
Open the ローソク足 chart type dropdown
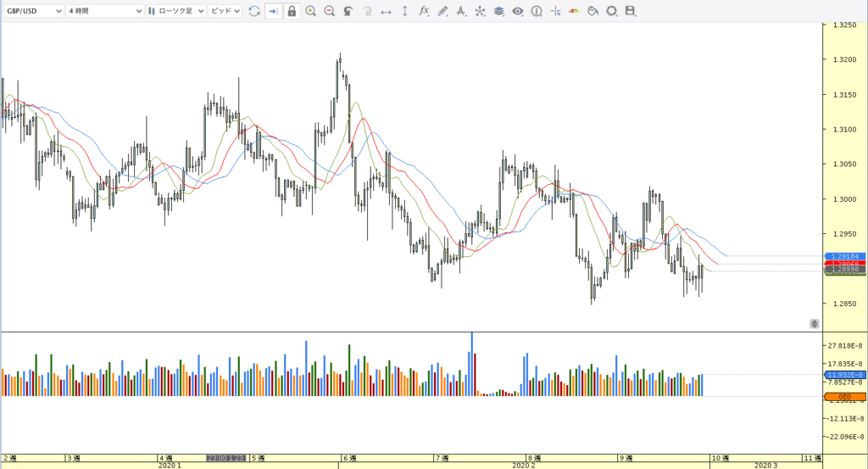coord(175,11)
